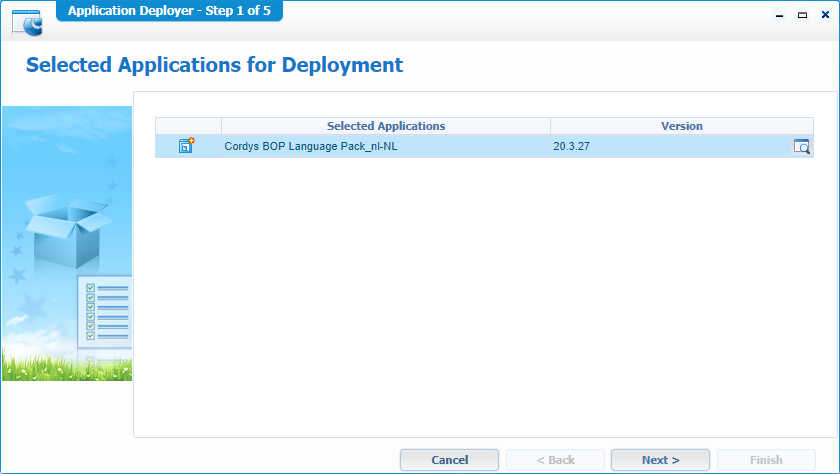Click the Next > button
Viewport: 840px width, 474px height.
point(660,460)
